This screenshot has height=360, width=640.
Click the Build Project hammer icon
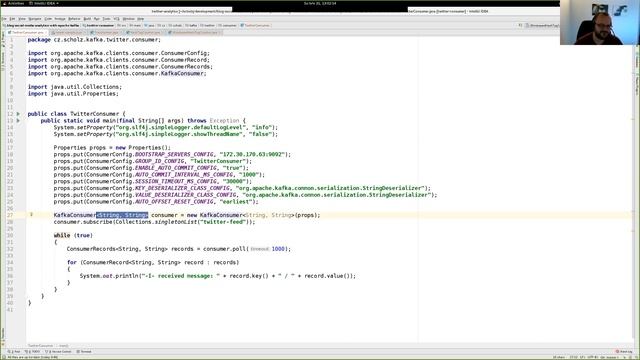[x=520, y=25]
